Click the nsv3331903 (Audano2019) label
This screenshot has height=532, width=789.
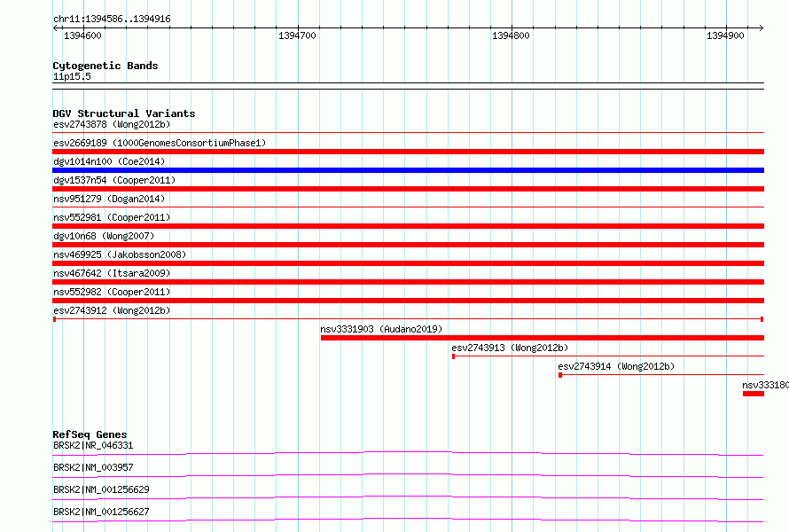[x=381, y=329]
